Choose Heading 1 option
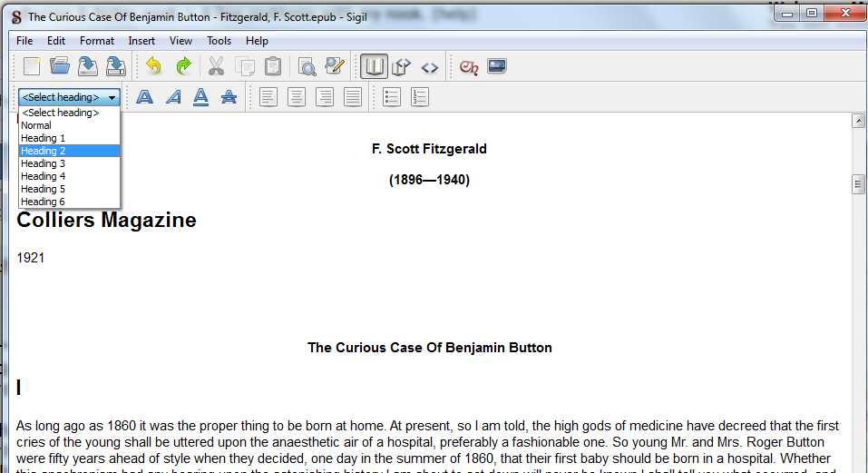The height and width of the screenshot is (473, 868). point(69,138)
